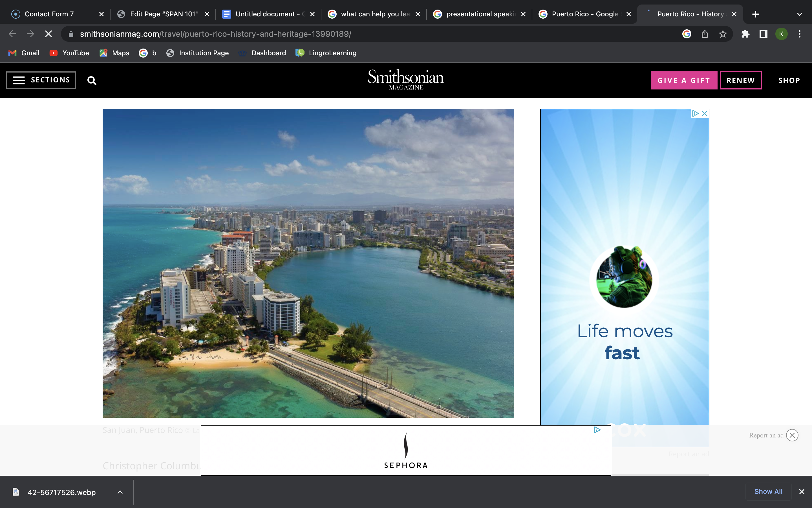
Task: Stop loading the current page
Action: pos(49,34)
